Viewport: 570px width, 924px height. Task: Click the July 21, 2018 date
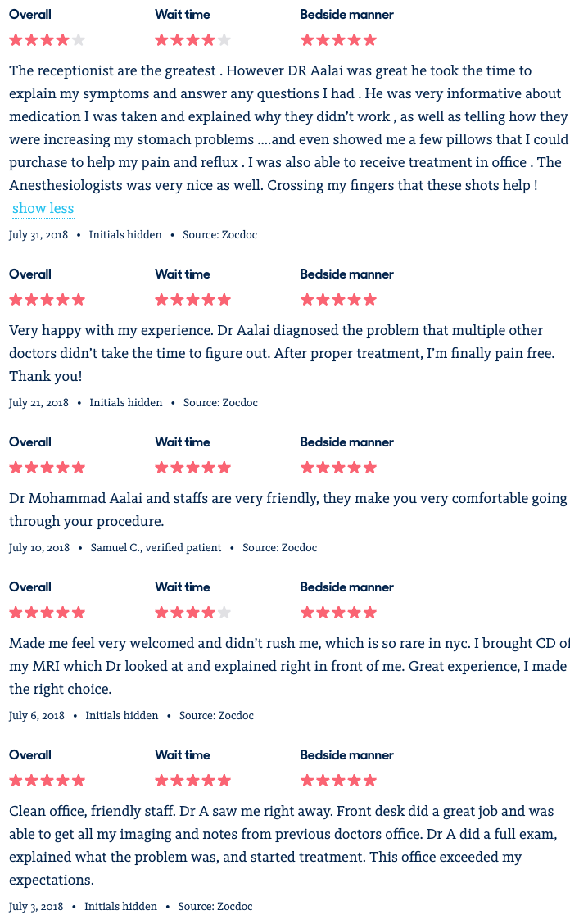coord(39,402)
